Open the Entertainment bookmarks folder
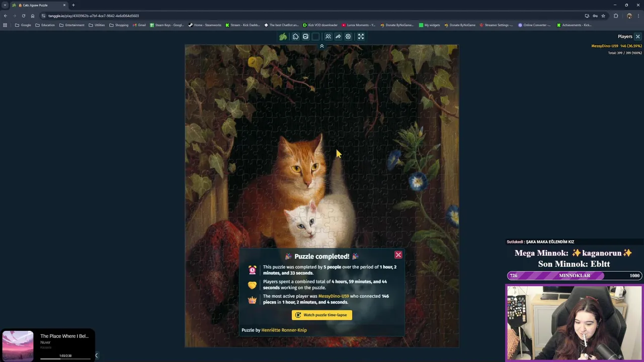The width and height of the screenshot is (644, 362). click(72, 25)
